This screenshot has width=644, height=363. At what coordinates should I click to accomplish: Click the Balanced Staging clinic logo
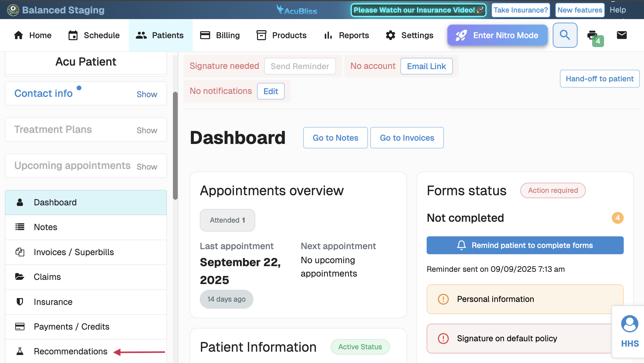coord(13,10)
